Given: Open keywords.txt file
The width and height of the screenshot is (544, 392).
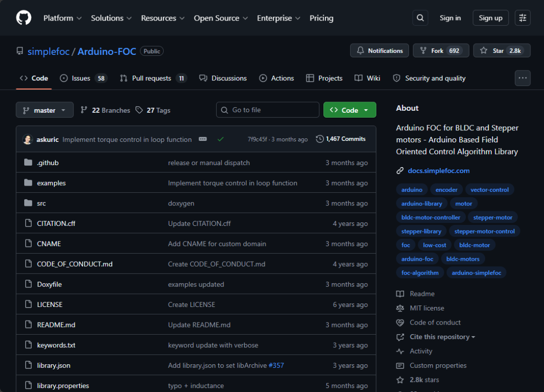Looking at the screenshot, I should pyautogui.click(x=56, y=345).
